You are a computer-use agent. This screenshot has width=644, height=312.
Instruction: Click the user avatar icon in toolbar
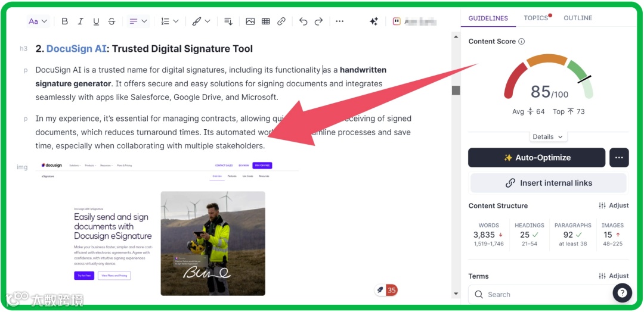[x=397, y=21]
